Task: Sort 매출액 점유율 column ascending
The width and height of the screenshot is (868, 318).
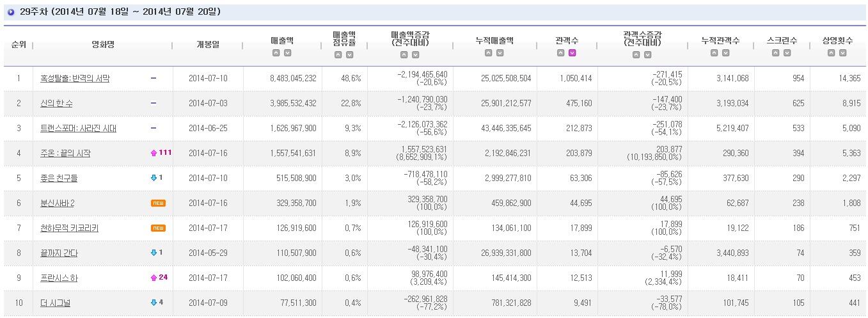Action: pos(338,54)
